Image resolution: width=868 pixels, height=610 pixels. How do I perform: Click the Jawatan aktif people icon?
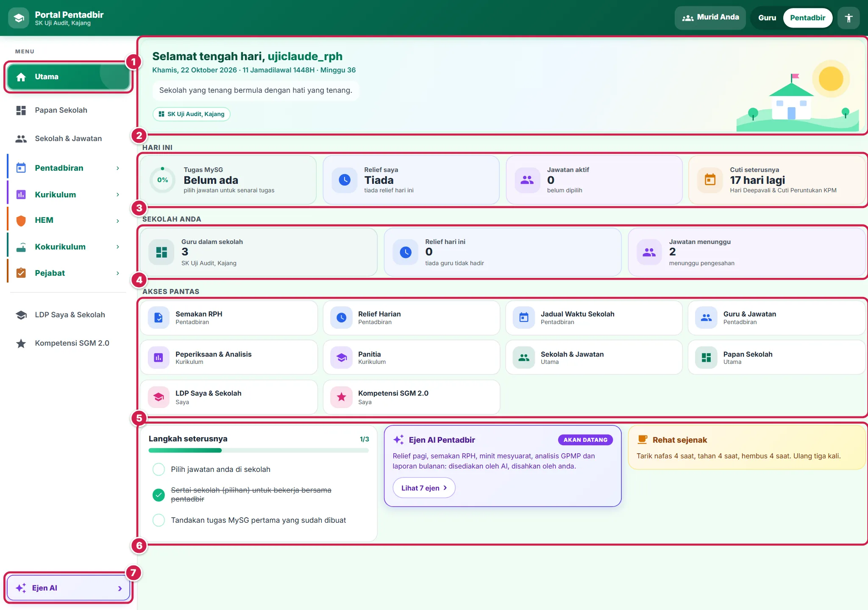[x=527, y=180]
